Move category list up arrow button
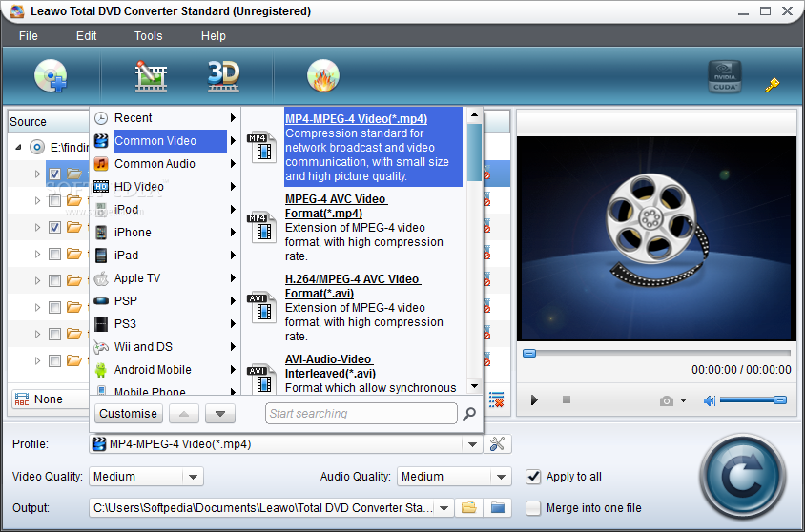The image size is (805, 532). point(184,414)
